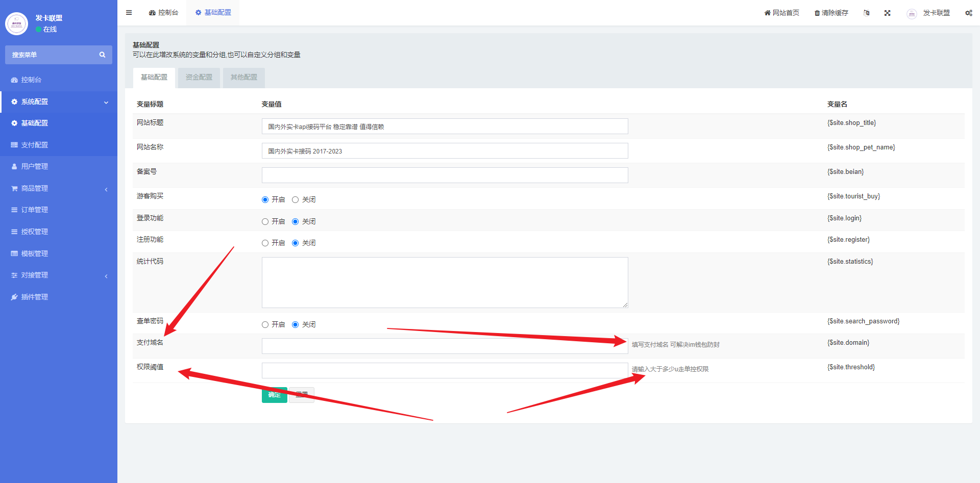Click the language switch icon in header
980x483 pixels.
click(866, 13)
